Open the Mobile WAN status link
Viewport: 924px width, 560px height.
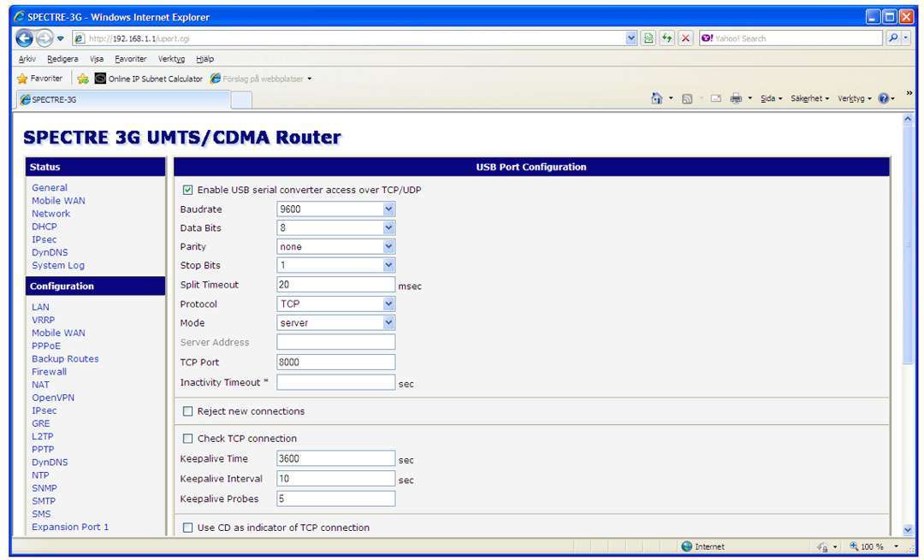click(x=58, y=200)
